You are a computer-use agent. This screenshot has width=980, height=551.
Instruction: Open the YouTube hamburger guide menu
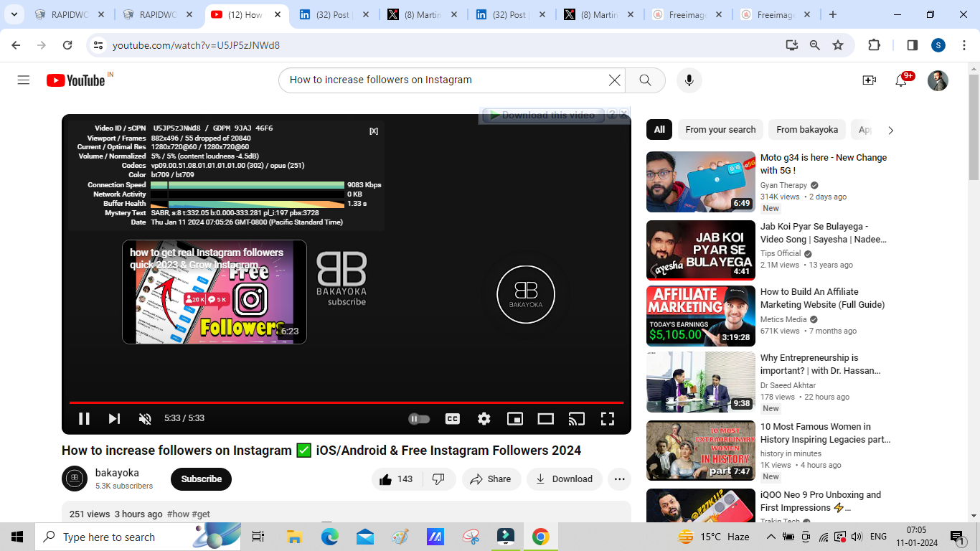[24, 80]
